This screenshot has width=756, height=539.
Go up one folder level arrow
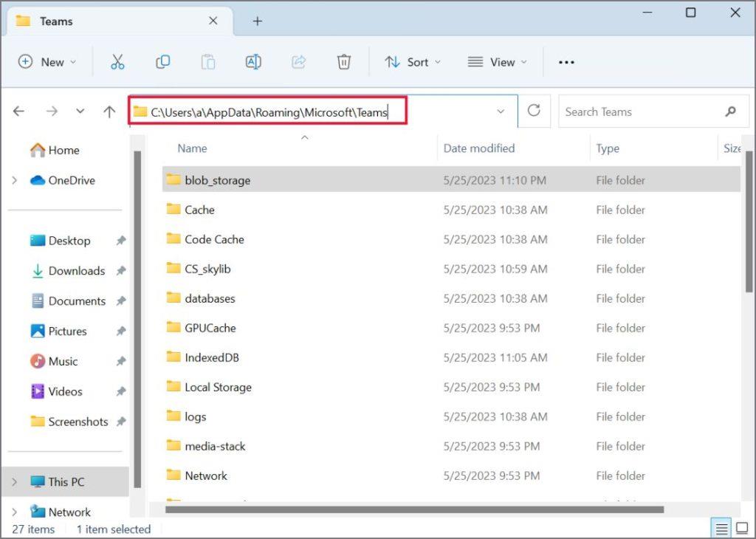[109, 111]
